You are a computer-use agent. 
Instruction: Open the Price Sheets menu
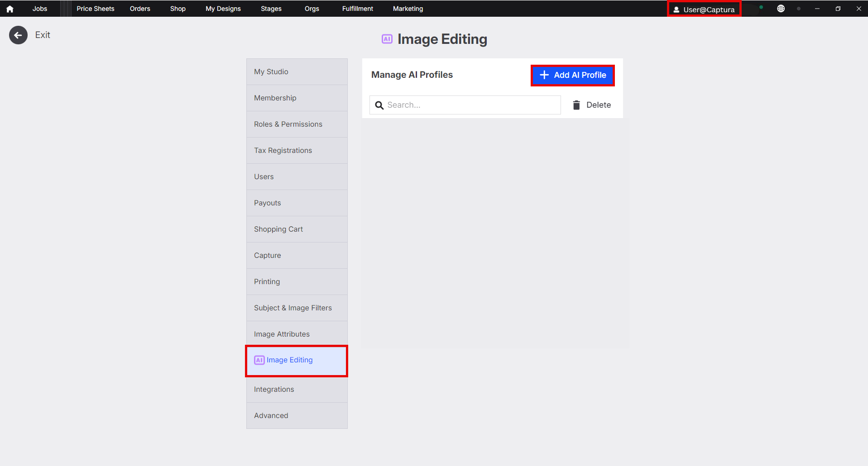[95, 9]
